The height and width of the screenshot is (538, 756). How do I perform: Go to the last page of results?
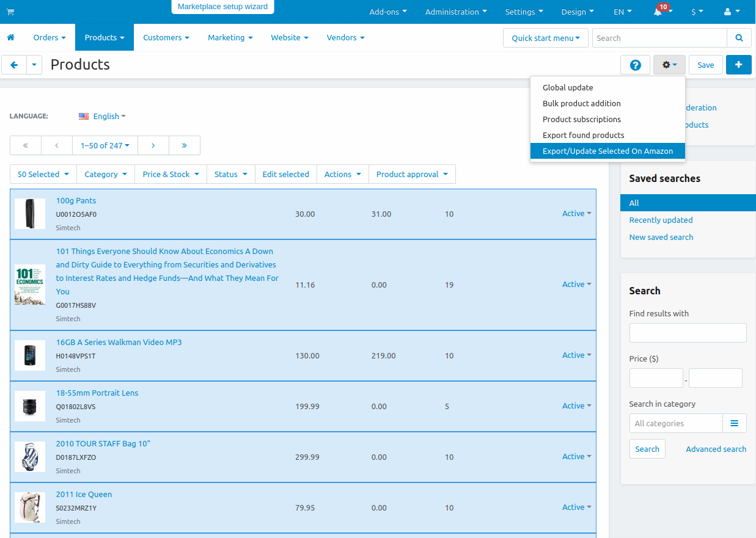point(184,145)
